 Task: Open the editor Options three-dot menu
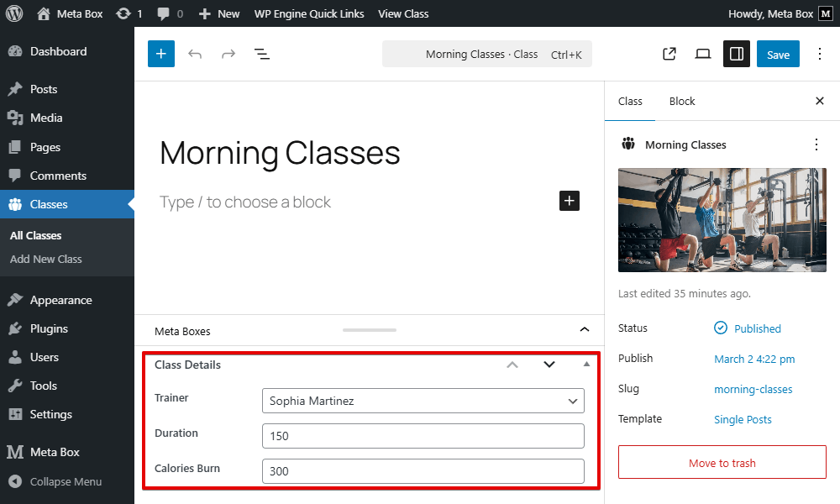point(820,54)
